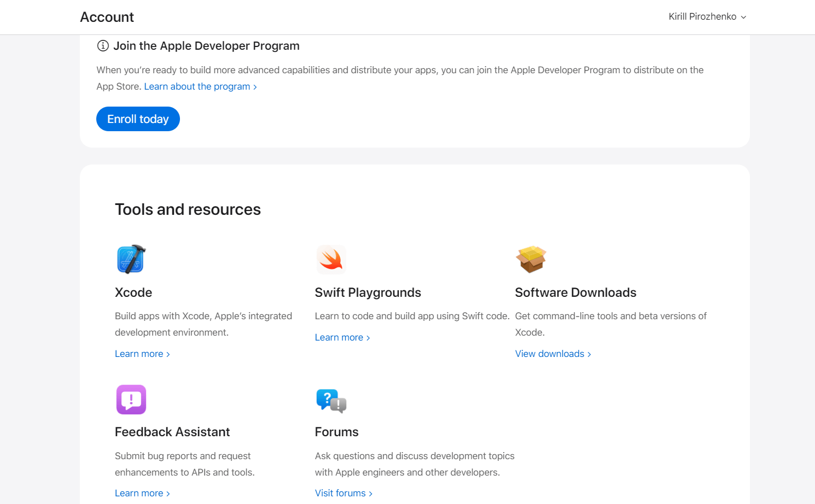
Task: Click the Xcode hammer icon
Action: point(131,259)
